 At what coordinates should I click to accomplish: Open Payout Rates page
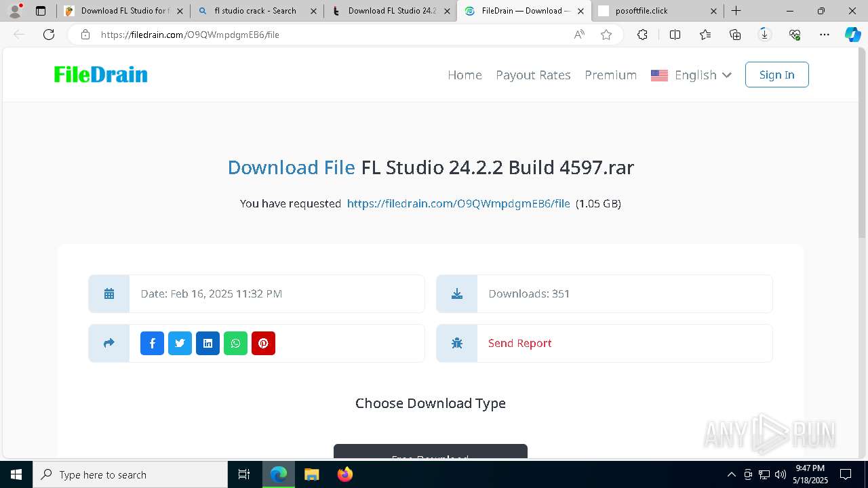(533, 75)
